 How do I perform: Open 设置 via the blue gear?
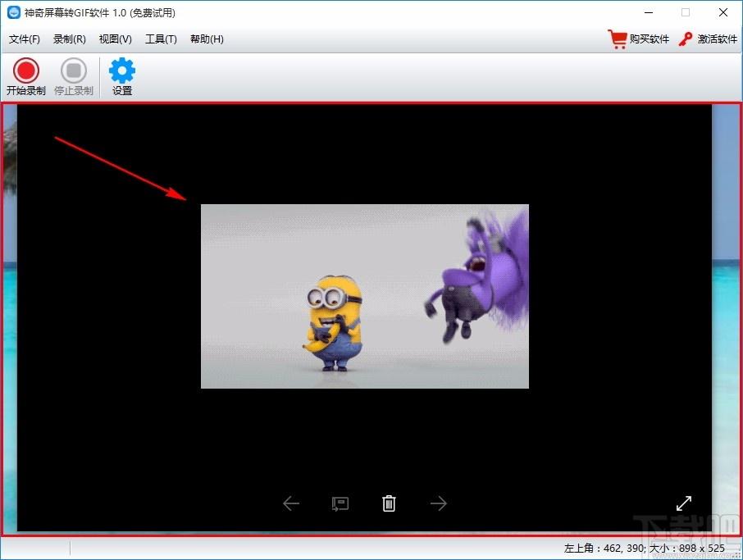pos(121,71)
